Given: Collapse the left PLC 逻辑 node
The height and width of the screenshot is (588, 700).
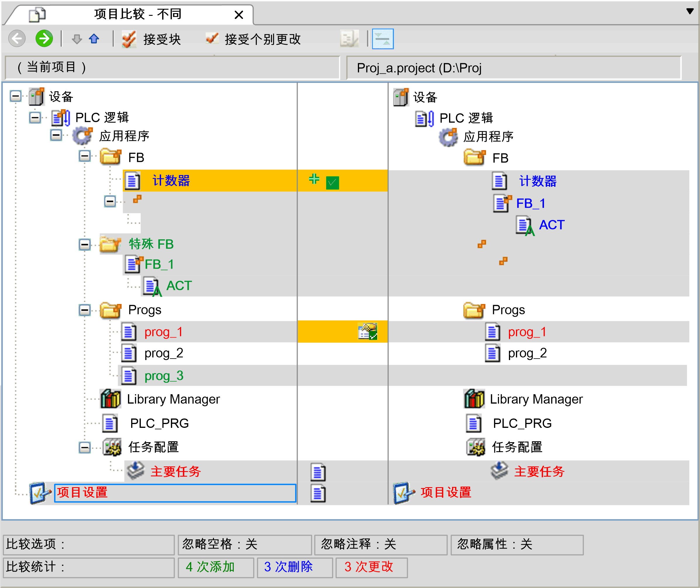Looking at the screenshot, I should click(x=35, y=117).
